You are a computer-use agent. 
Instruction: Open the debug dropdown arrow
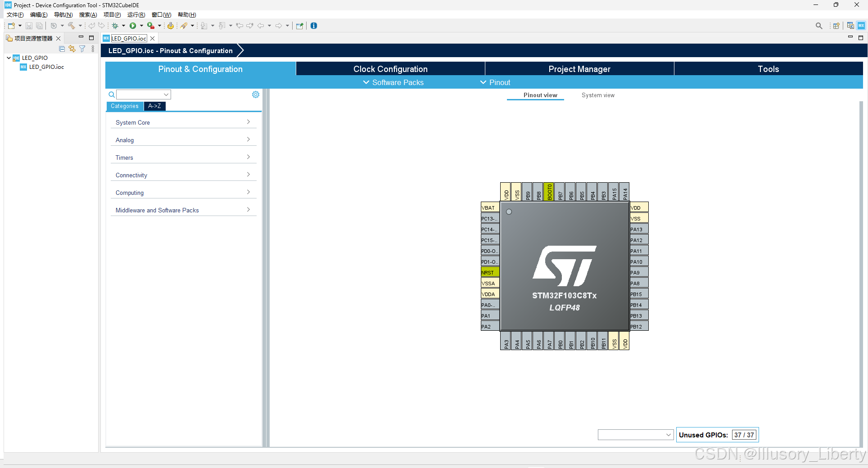coord(123,26)
